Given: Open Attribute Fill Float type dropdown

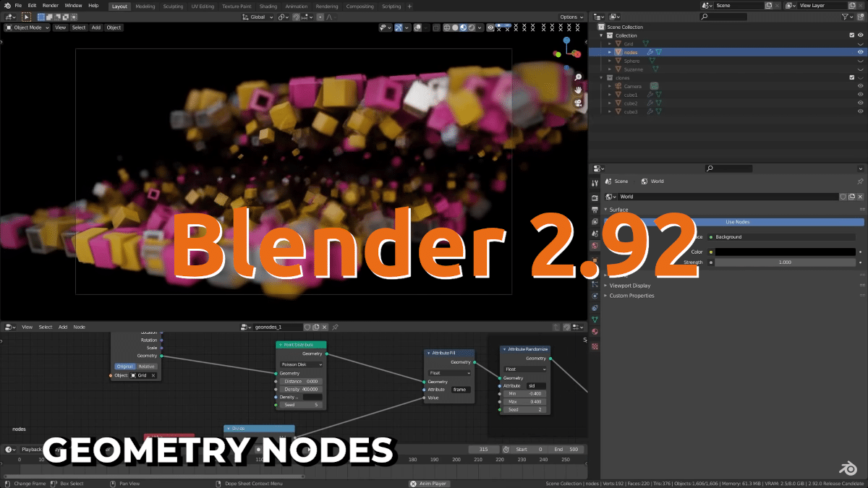Looking at the screenshot, I should click(450, 373).
